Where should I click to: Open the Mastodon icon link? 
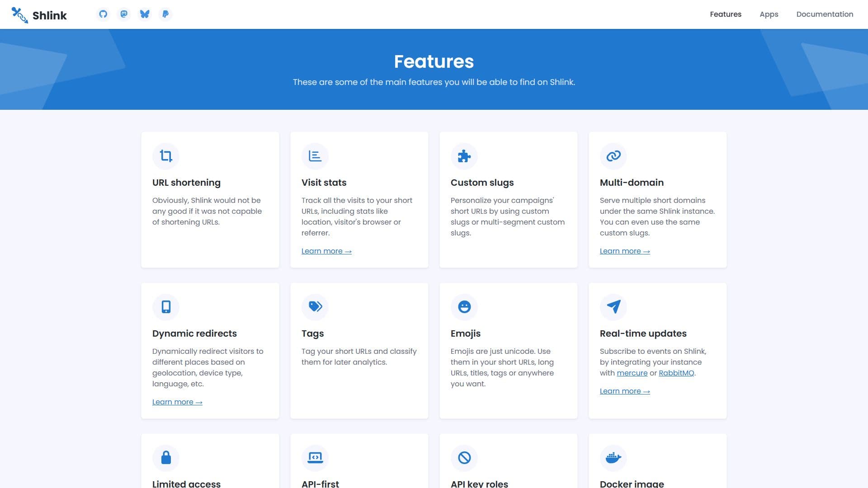[124, 14]
